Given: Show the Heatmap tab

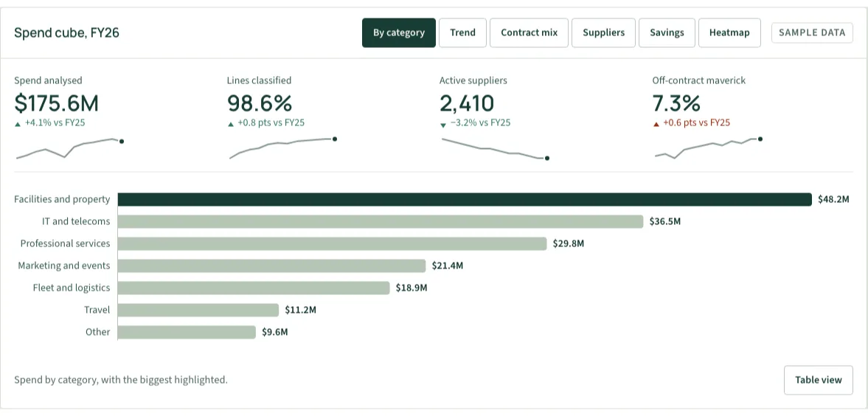Looking at the screenshot, I should click(x=729, y=32).
